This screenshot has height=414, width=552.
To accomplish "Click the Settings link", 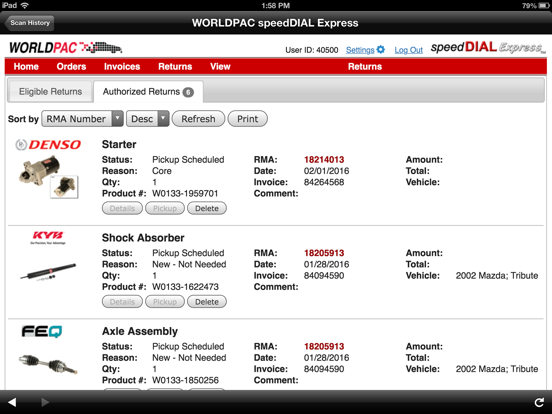I will tap(360, 50).
